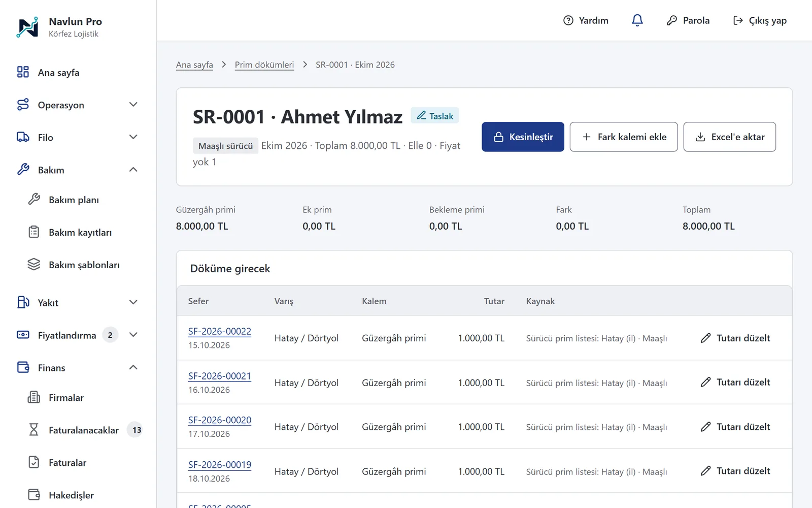Click the Filo truck icon
Viewport: 812px width, 508px height.
[x=23, y=137]
